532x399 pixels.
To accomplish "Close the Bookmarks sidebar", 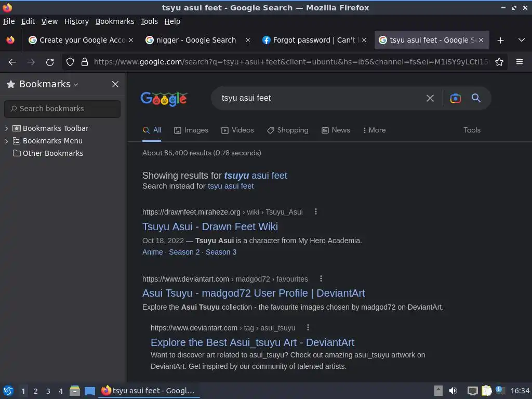I will [115, 84].
